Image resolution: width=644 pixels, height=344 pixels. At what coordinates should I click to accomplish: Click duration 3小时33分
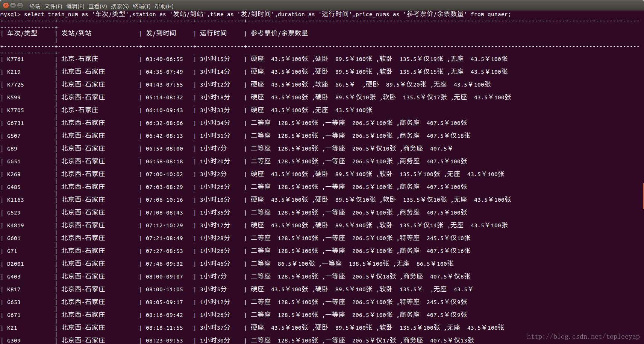coord(215,110)
